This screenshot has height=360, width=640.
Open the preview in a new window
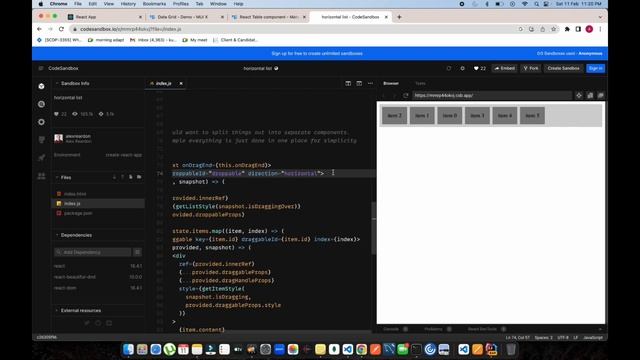[600, 95]
